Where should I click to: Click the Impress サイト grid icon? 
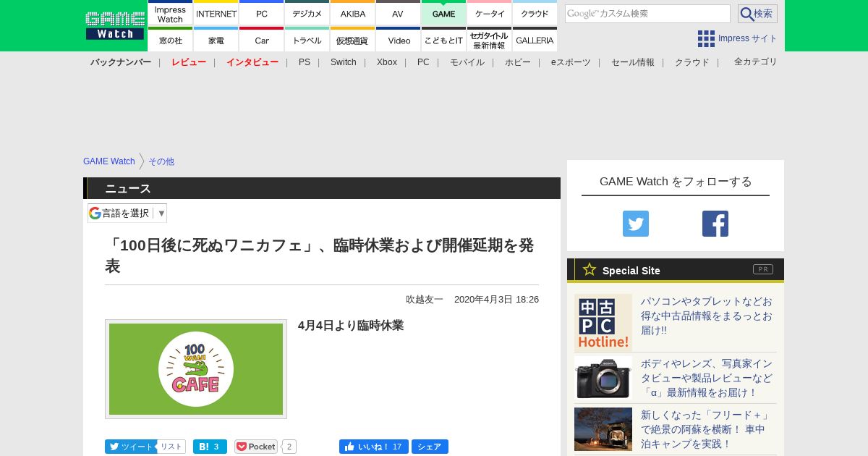[706, 38]
